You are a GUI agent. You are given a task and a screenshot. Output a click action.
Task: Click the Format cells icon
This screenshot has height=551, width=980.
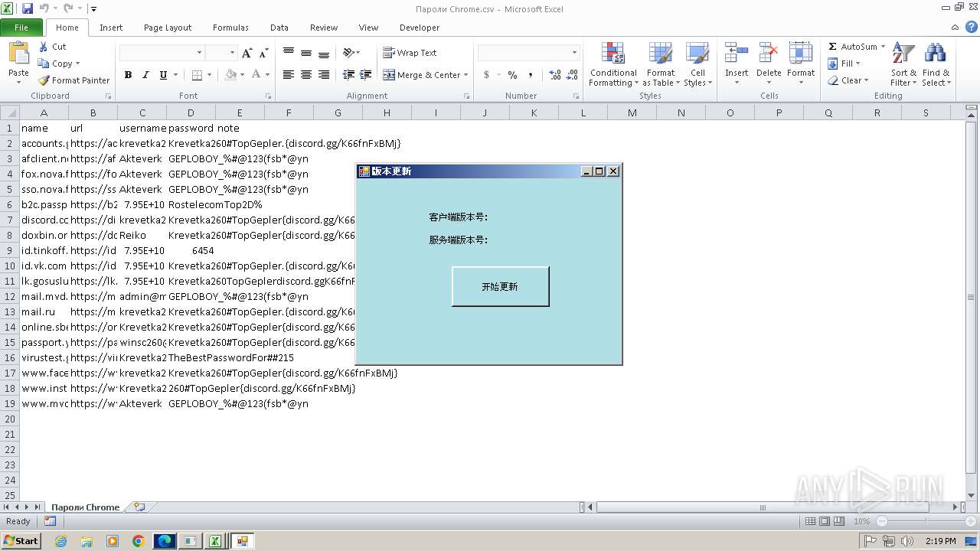(801, 54)
